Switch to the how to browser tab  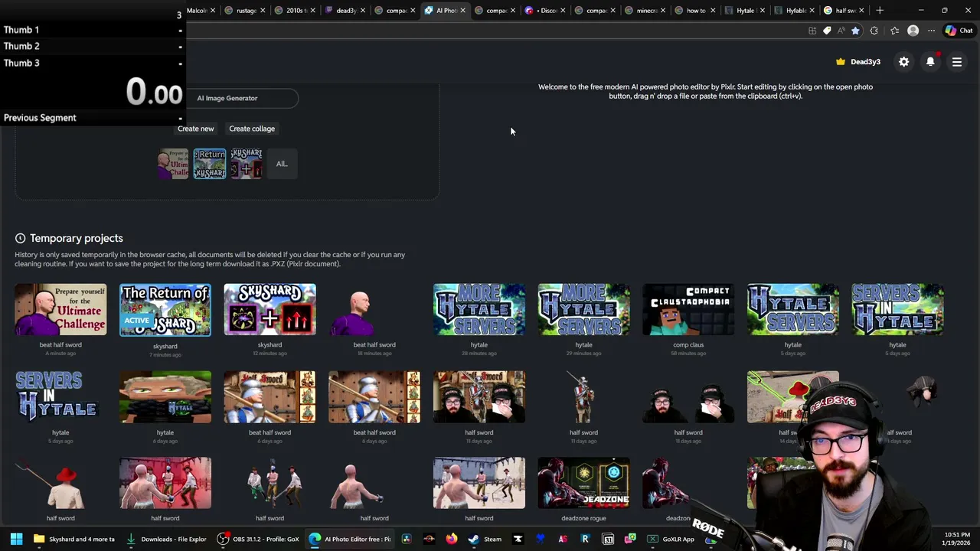tap(696, 11)
